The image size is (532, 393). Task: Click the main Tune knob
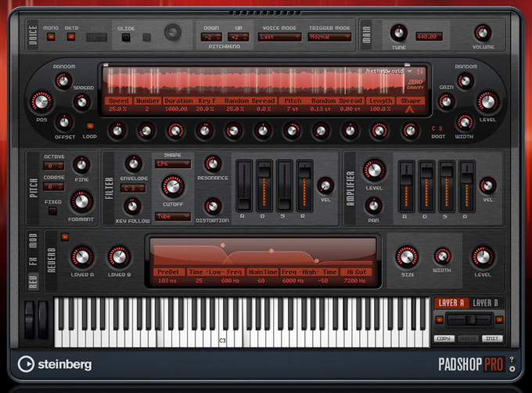click(399, 33)
